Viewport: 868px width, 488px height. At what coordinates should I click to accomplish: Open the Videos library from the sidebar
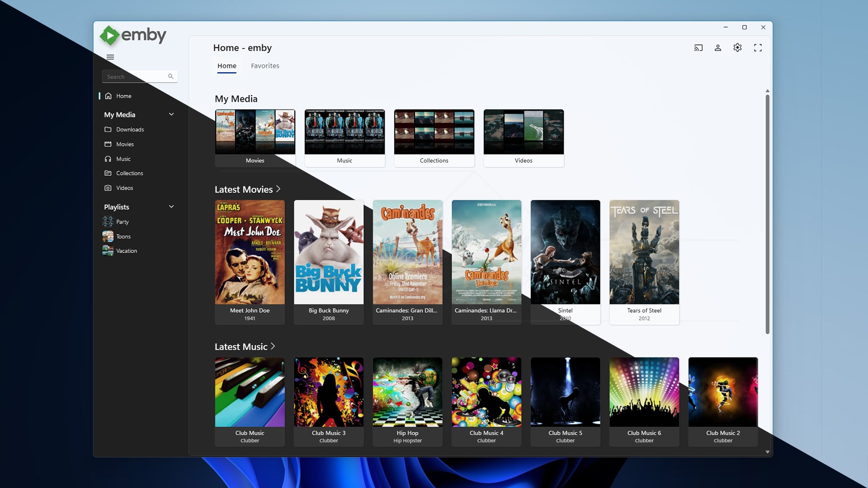click(x=124, y=188)
